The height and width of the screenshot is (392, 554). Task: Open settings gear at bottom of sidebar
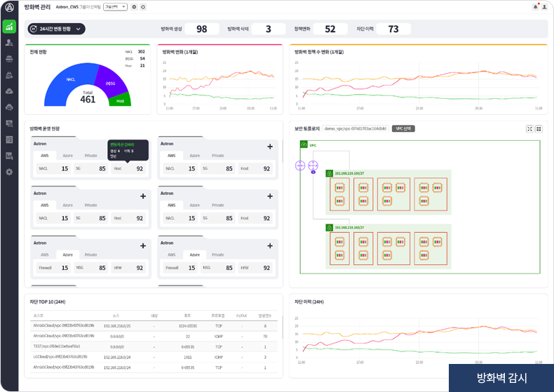click(9, 172)
